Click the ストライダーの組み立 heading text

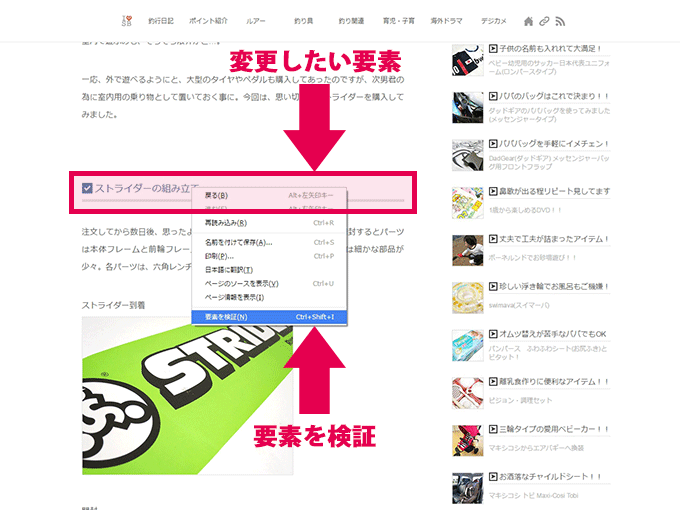coord(146,188)
